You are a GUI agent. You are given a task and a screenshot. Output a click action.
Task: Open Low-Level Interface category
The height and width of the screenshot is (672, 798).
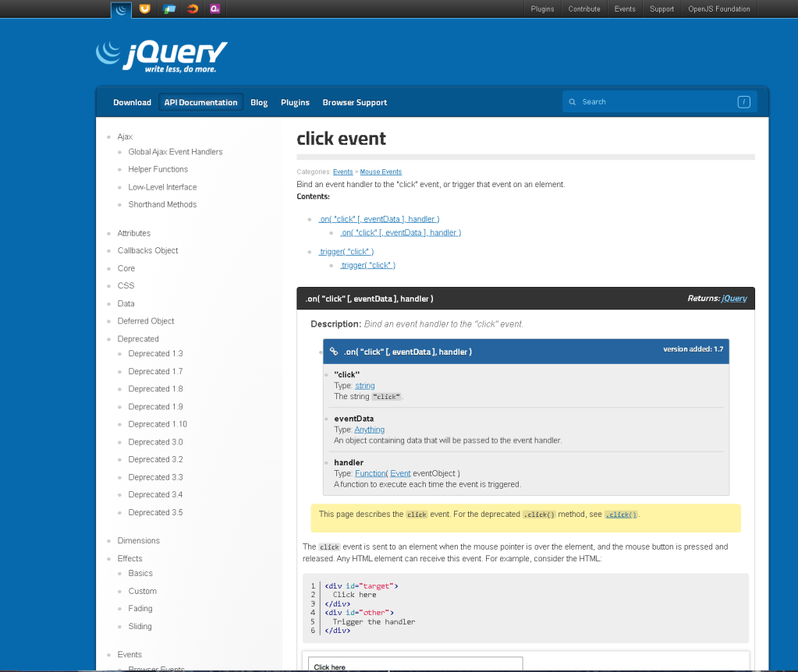(162, 186)
